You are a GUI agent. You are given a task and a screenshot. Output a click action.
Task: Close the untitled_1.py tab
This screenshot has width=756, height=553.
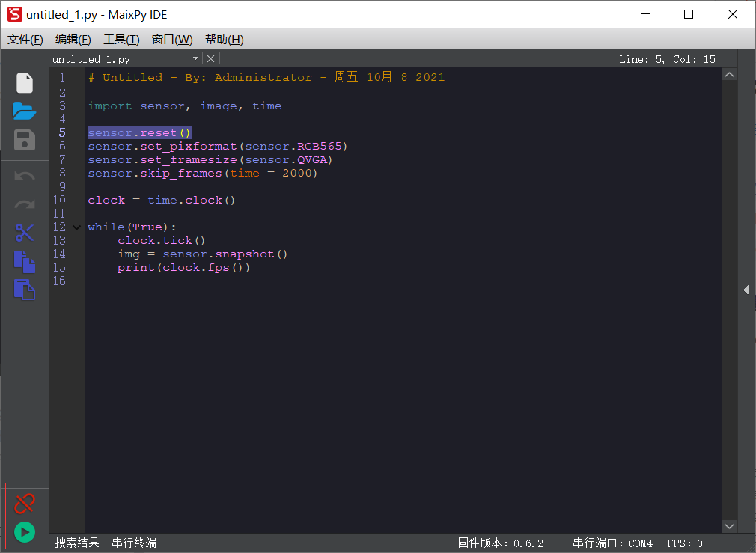210,58
